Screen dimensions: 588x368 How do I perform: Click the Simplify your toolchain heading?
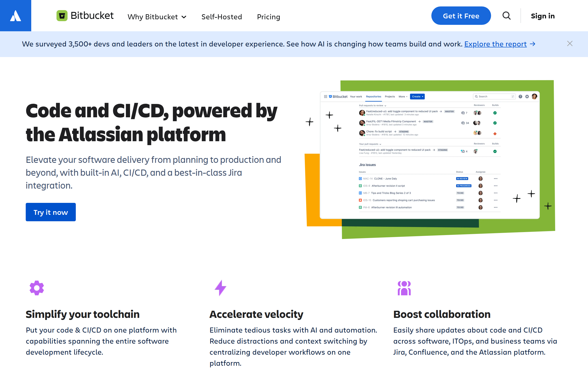pos(83,314)
